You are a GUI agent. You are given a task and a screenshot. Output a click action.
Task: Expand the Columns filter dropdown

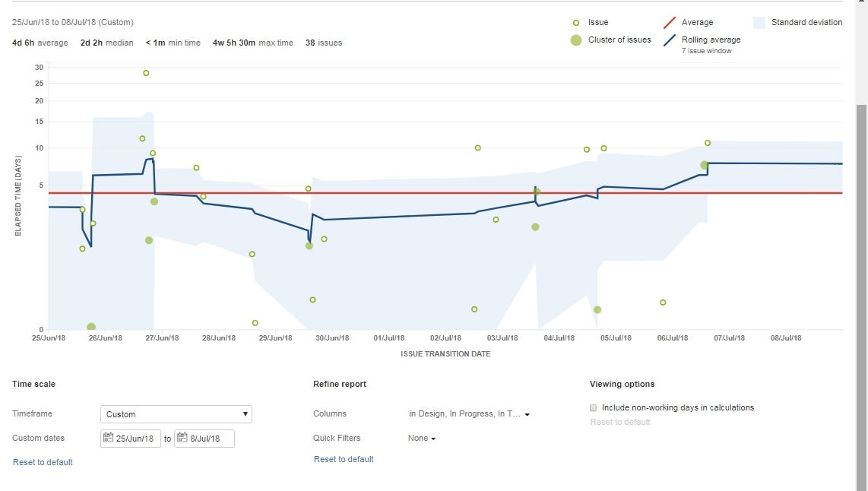click(x=469, y=414)
